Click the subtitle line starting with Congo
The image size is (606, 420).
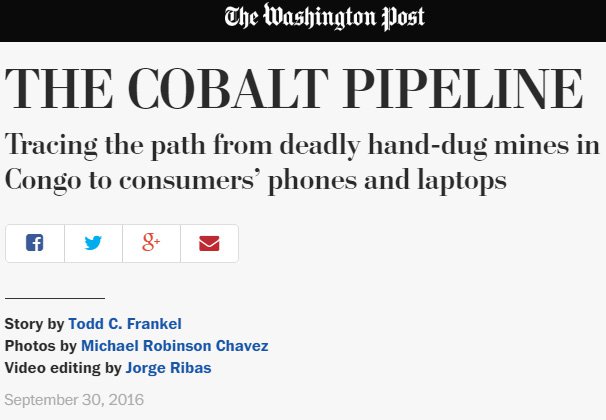(255, 181)
